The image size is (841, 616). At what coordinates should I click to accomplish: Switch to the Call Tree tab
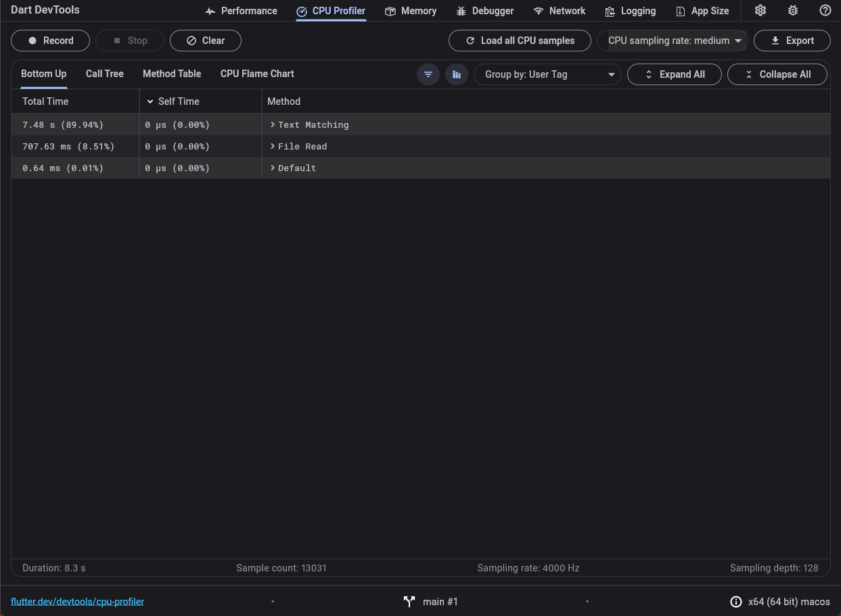tap(104, 74)
